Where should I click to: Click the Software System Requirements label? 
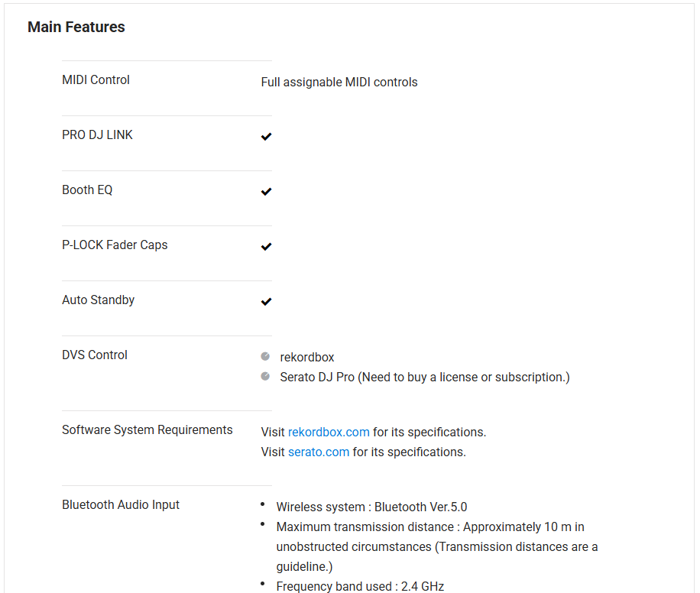click(x=147, y=429)
